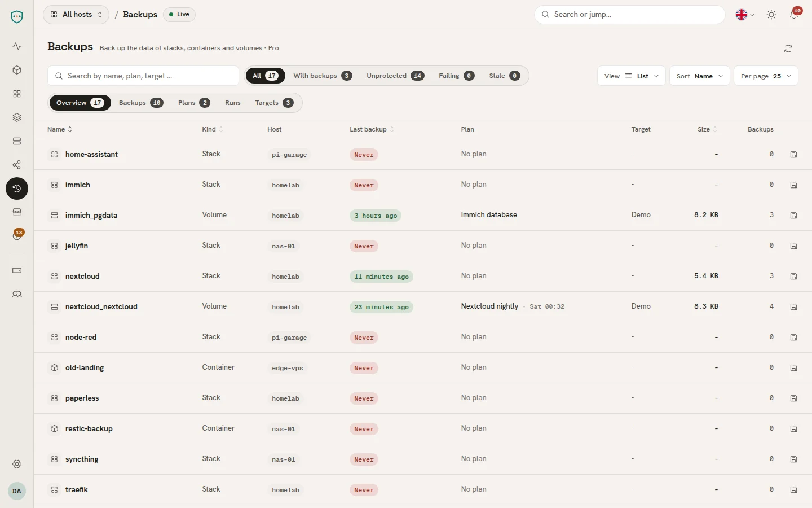Open the server hosts sidebar icon
812x508 pixels.
tap(17, 141)
